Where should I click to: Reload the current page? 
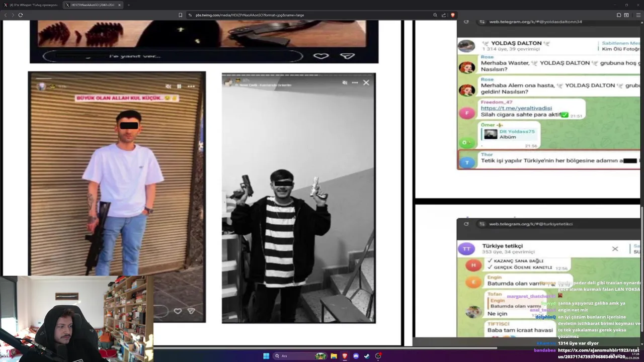tap(21, 15)
